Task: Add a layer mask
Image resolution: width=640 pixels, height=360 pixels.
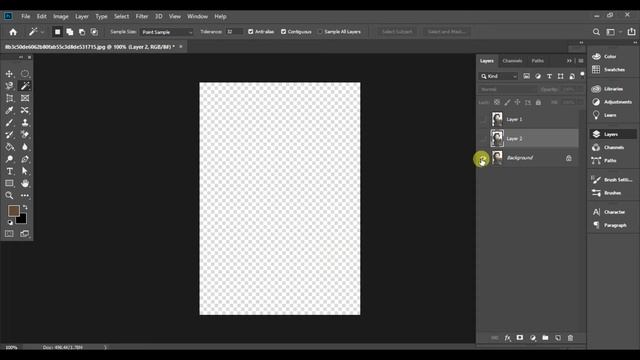Action: [x=520, y=338]
